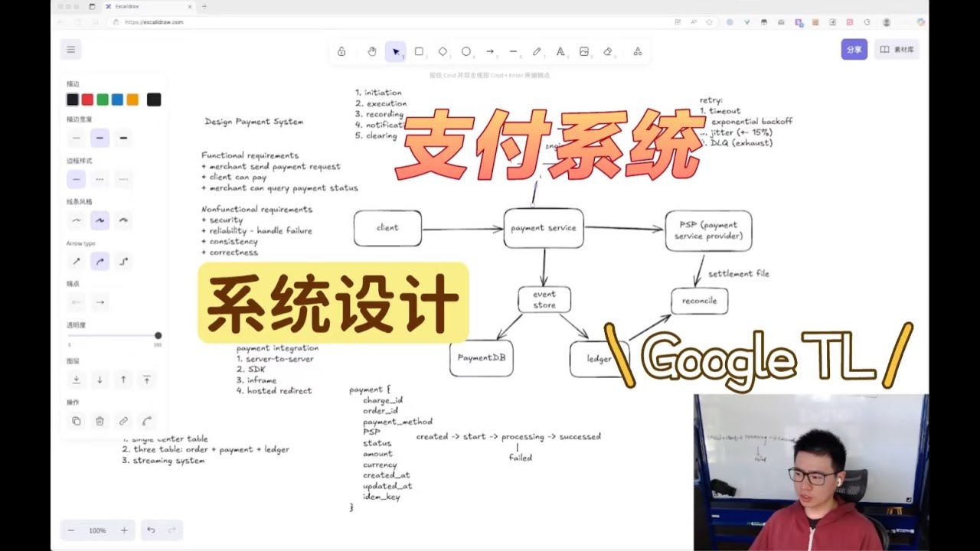Image resolution: width=980 pixels, height=551 pixels.
Task: Choose sharp arrow type
Action: click(76, 262)
